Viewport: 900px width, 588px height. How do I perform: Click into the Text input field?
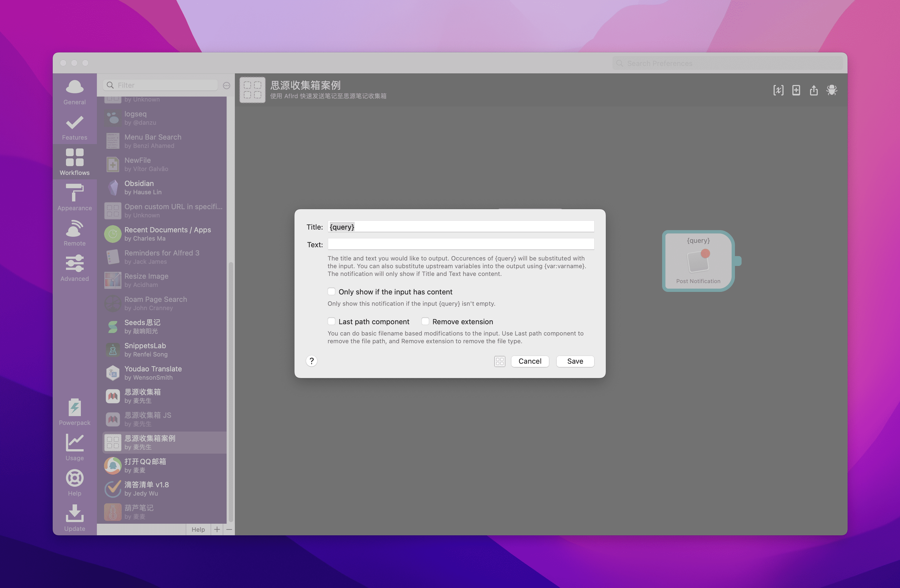coord(461,244)
